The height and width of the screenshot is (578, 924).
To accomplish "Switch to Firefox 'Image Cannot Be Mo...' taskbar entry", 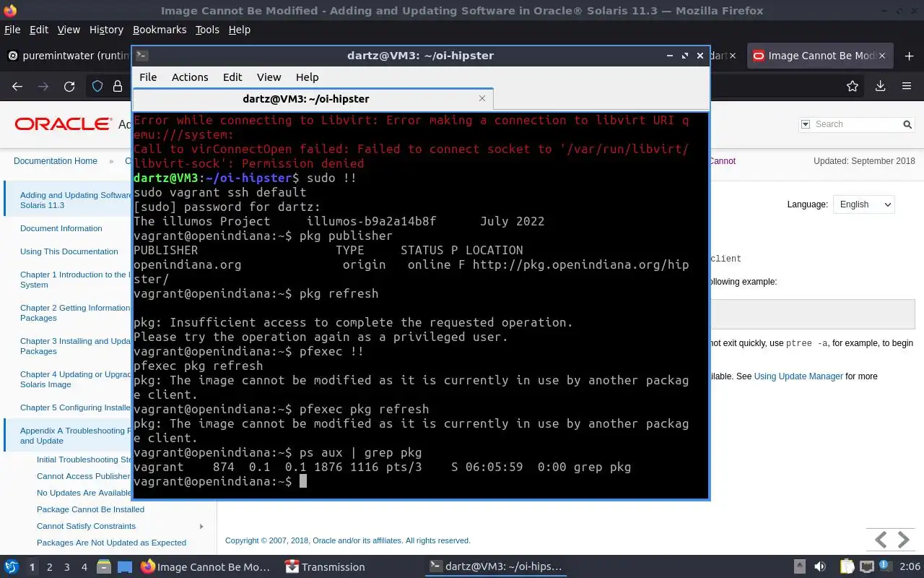I will pyautogui.click(x=206, y=567).
